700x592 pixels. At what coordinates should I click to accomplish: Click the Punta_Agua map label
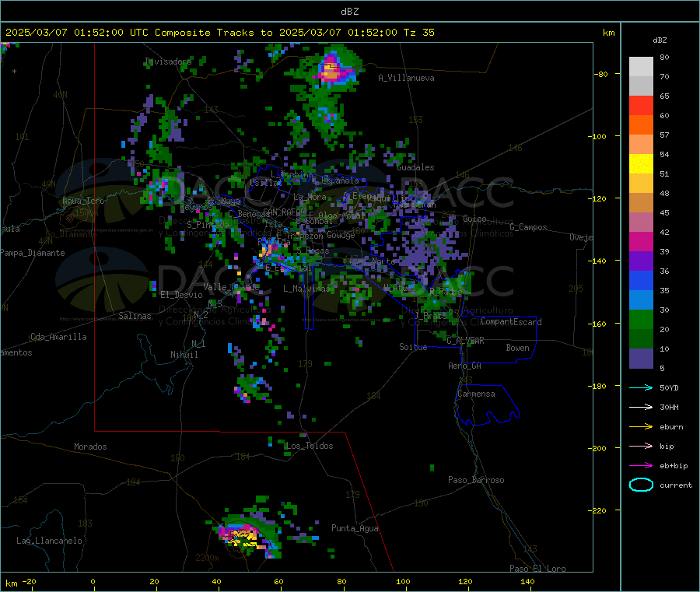click(x=355, y=528)
